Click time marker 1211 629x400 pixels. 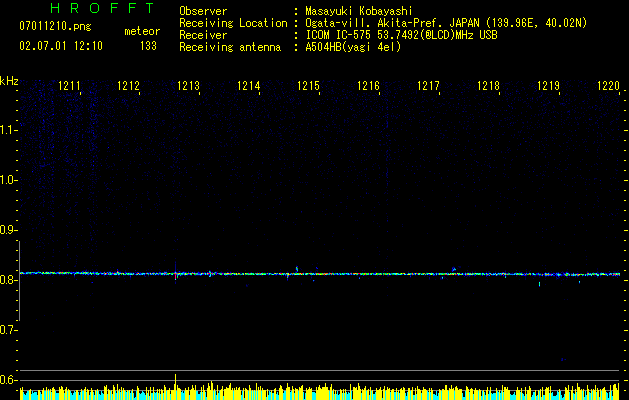(69, 86)
